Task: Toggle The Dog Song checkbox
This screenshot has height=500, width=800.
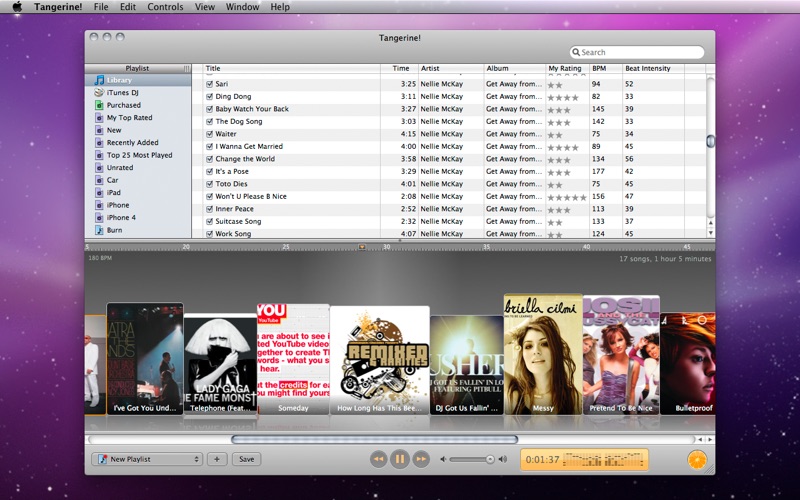Action: [209, 121]
